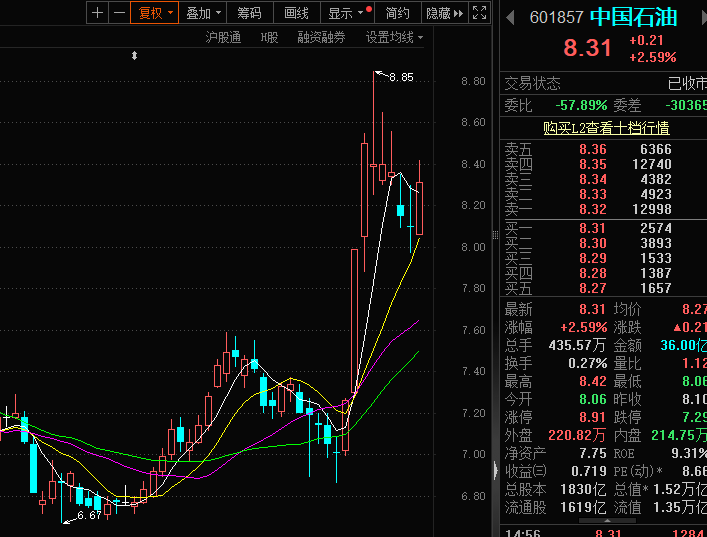707x537 pixels.
Task: Click the panel splitter grip beside the order book
Action: pyautogui.click(x=496, y=235)
